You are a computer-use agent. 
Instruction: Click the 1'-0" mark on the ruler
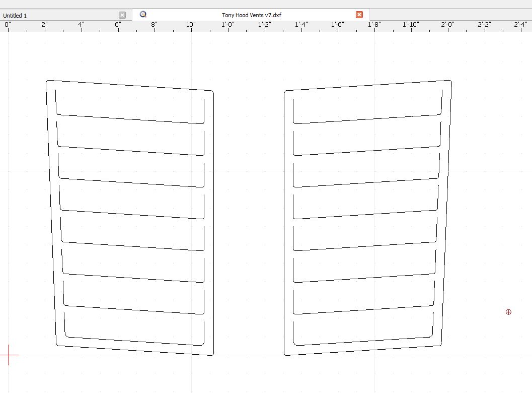coord(227,25)
